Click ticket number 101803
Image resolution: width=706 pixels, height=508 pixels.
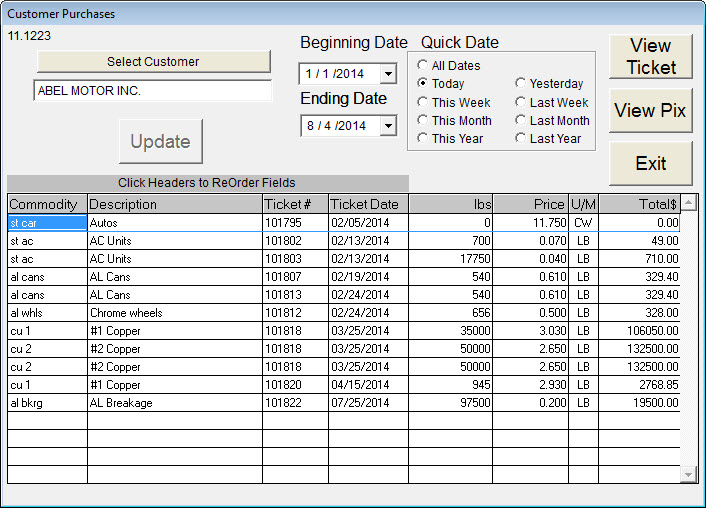pos(295,259)
